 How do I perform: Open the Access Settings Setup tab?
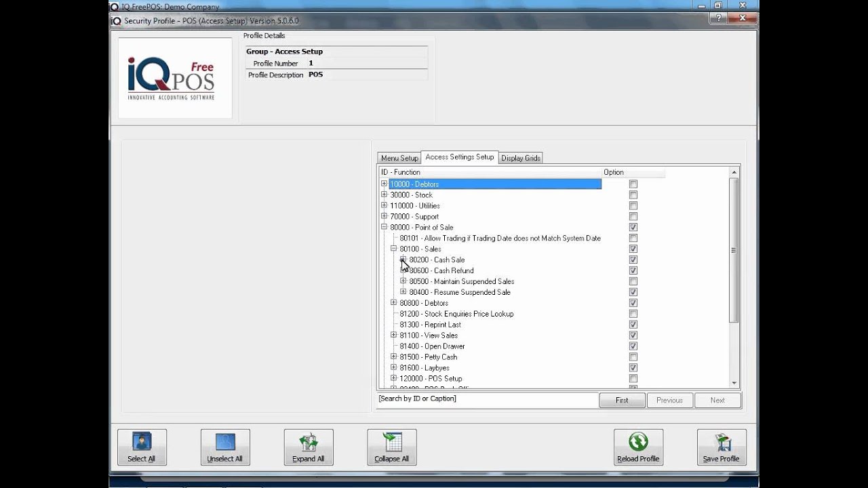(460, 157)
